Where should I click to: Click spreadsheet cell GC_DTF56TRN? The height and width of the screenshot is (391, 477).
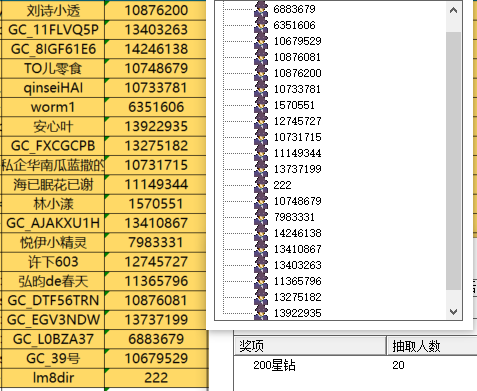(53, 300)
